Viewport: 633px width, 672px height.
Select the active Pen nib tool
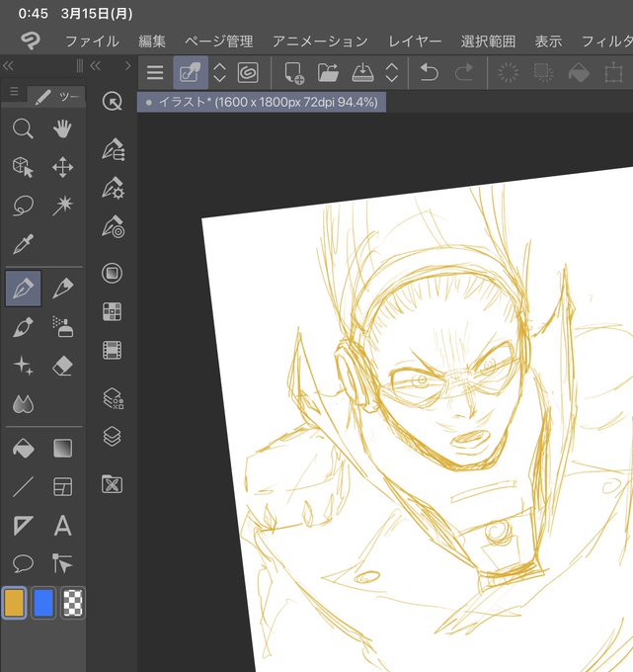(x=23, y=289)
